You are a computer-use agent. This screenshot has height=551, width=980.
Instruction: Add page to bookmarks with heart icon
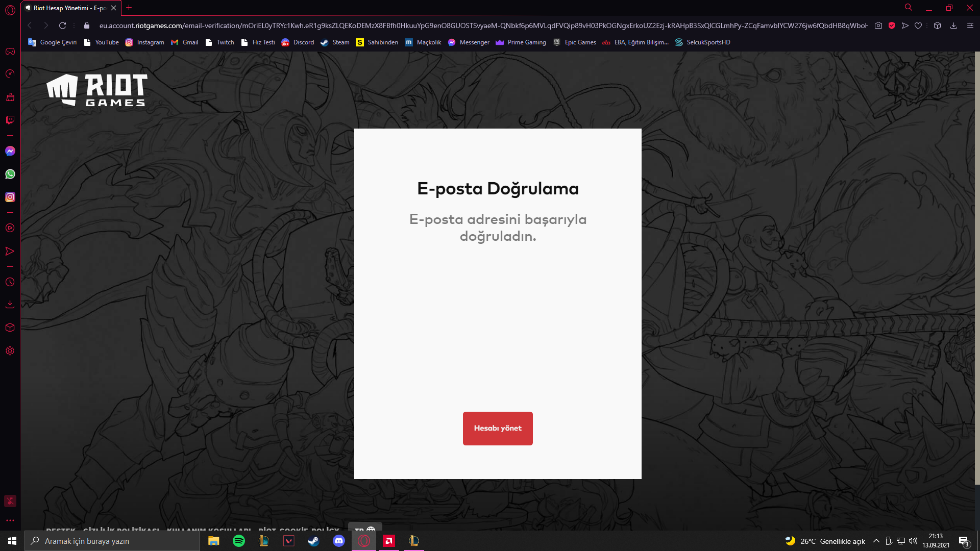coord(918,26)
